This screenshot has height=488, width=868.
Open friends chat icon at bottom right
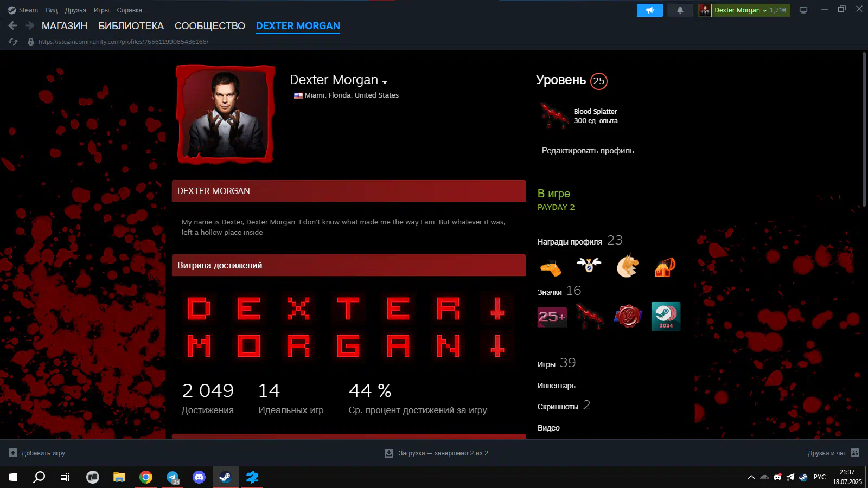tap(855, 453)
